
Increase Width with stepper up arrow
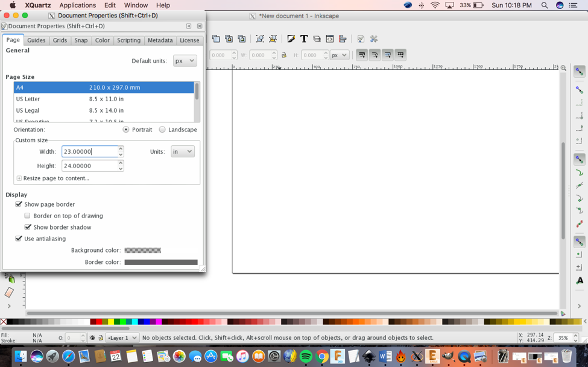[x=121, y=148]
